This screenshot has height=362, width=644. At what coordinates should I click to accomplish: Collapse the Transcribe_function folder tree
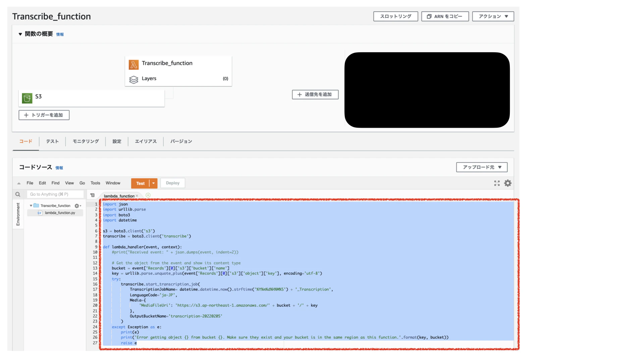click(31, 206)
